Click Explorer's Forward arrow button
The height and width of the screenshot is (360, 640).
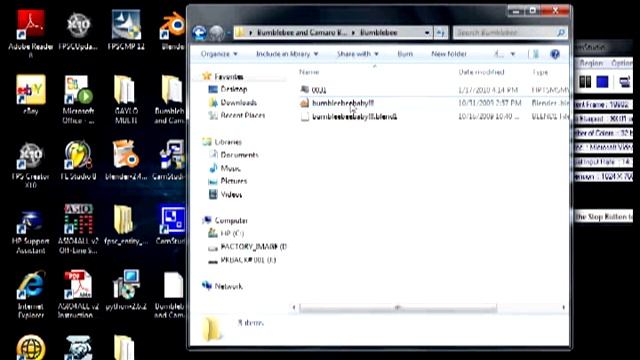tap(217, 33)
